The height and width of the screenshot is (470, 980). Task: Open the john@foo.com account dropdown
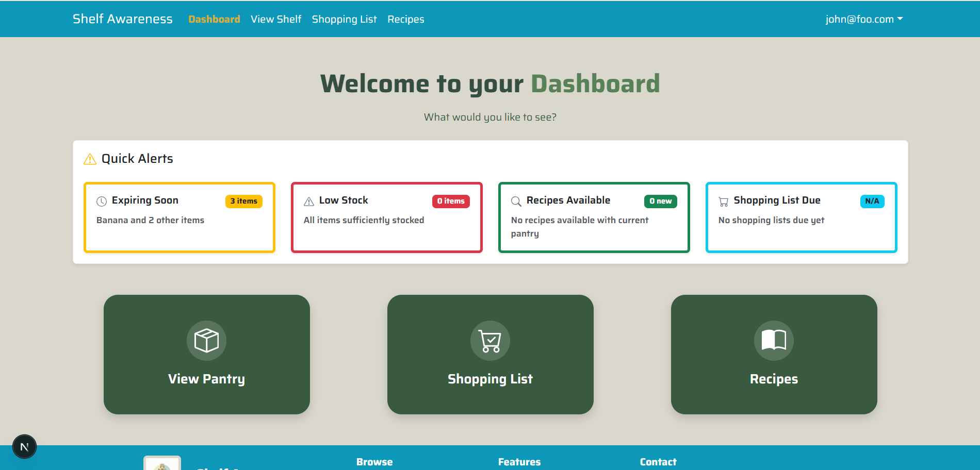[864, 19]
